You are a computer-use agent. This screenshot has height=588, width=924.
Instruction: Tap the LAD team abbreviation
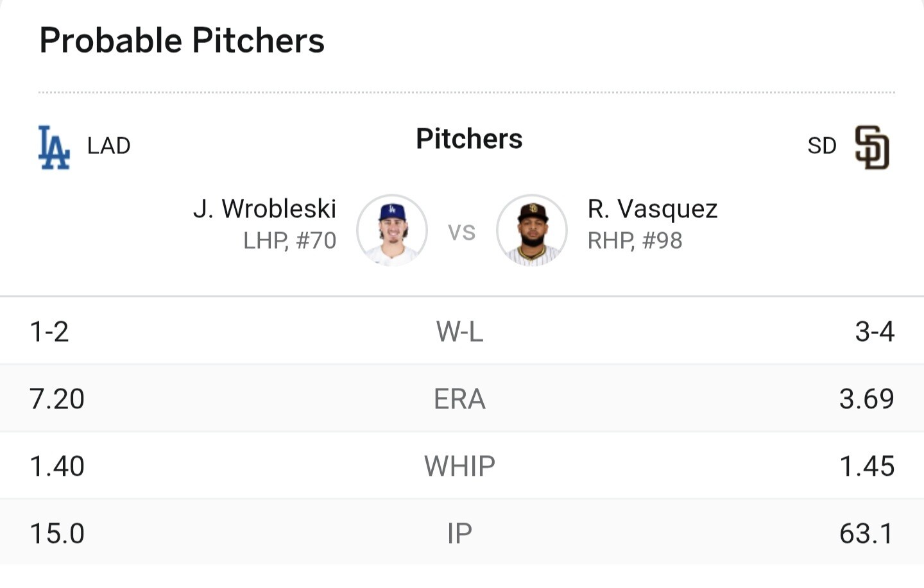tap(109, 146)
